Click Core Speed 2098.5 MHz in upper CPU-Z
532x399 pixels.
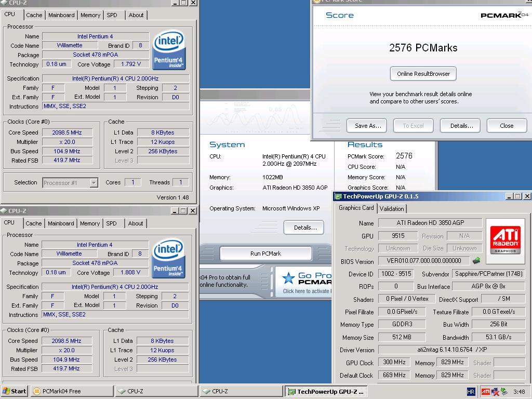click(x=67, y=132)
